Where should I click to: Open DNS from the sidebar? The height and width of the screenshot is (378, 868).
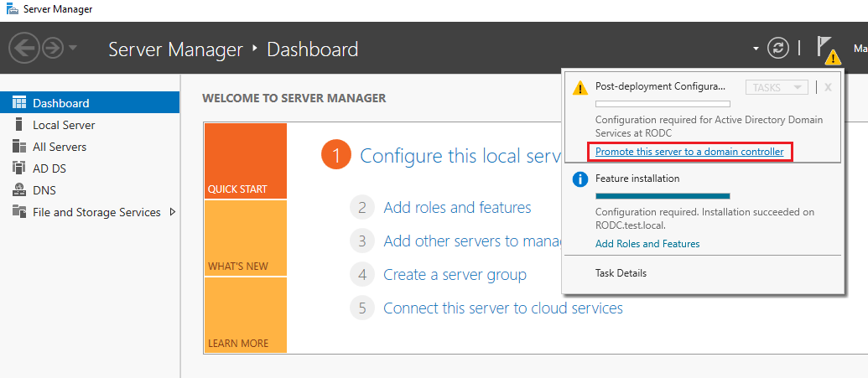point(44,190)
